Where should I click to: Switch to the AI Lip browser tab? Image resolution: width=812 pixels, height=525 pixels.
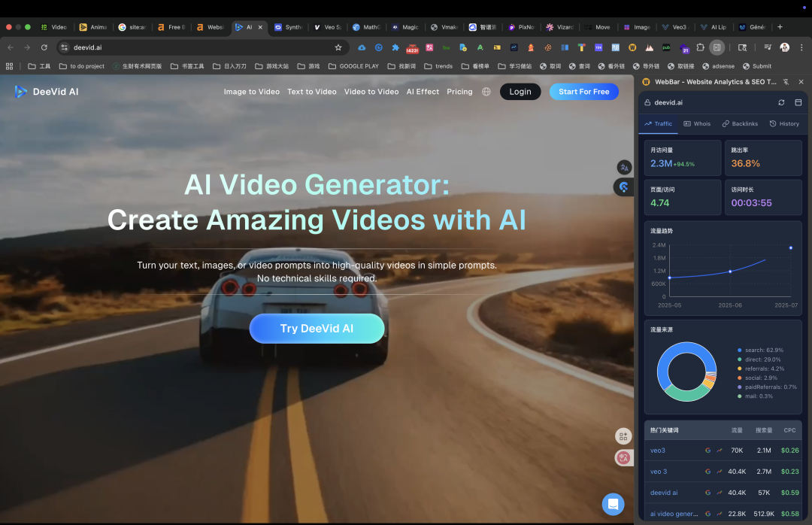click(714, 27)
